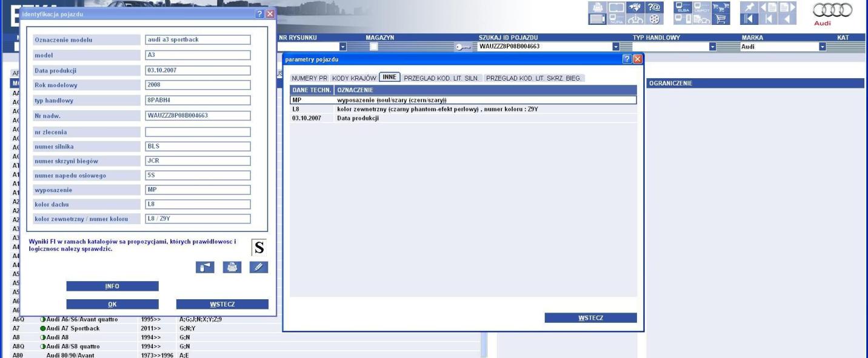868x358 pixels.
Task: Click the list view icon below printer
Action: pos(598,19)
